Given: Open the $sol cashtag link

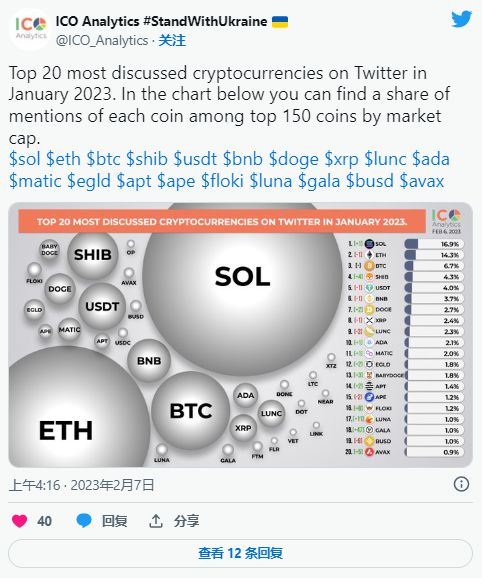Looking at the screenshot, I should click(25, 159).
